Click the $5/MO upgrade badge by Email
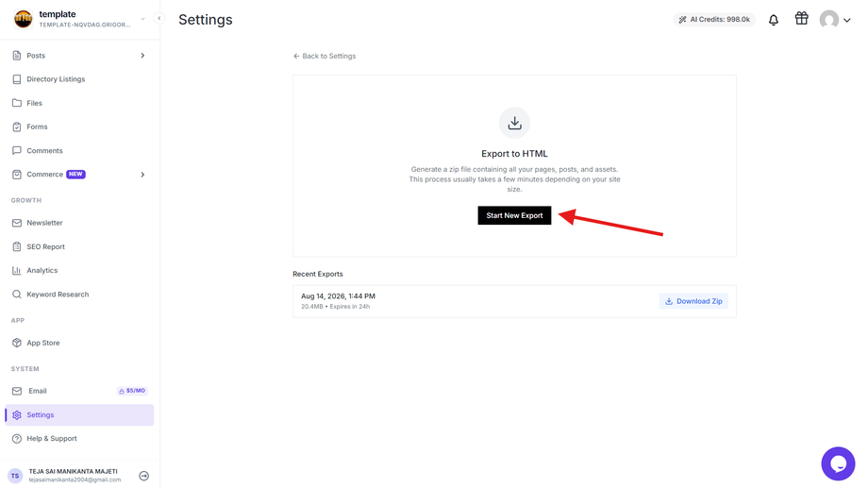Image resolution: width=868 pixels, height=488 pixels. pos(132,391)
